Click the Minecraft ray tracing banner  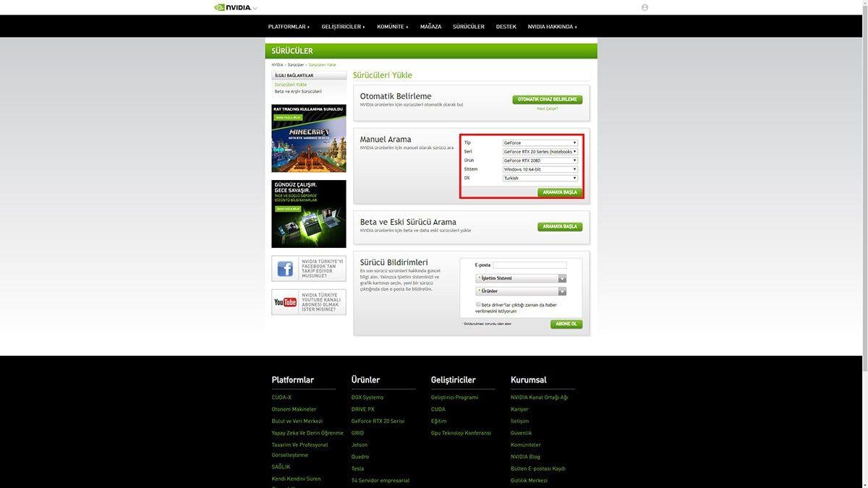pyautogui.click(x=308, y=137)
